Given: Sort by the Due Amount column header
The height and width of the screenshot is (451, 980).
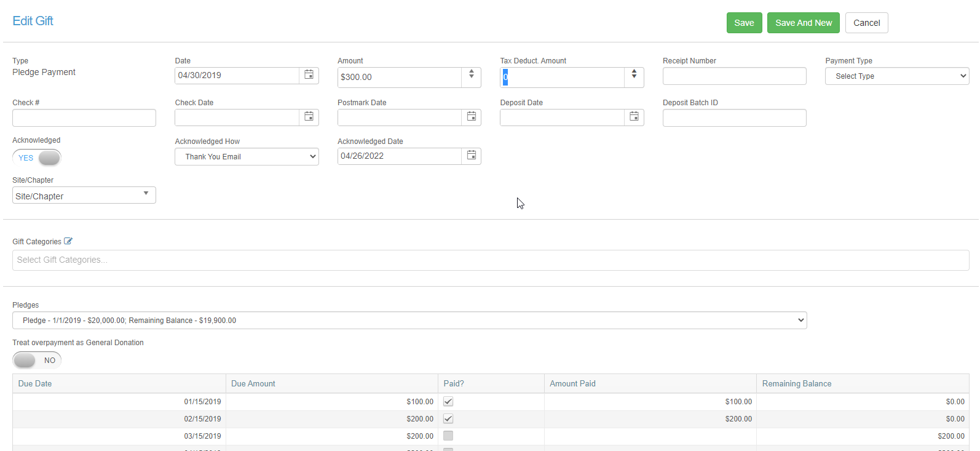Looking at the screenshot, I should pos(332,383).
